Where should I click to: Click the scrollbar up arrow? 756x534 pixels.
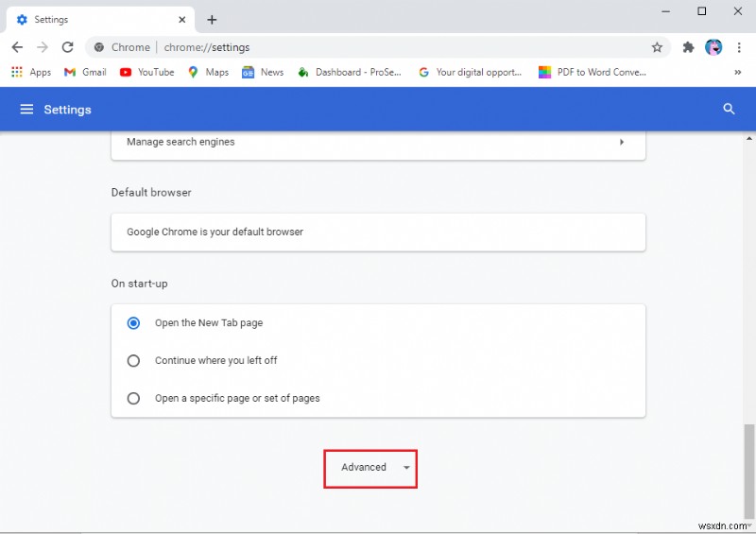click(x=748, y=138)
